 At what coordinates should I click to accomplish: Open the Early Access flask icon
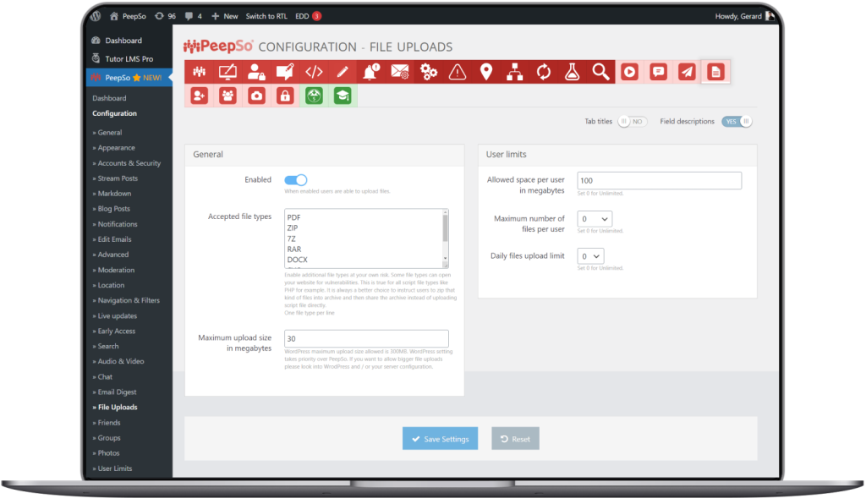pyautogui.click(x=573, y=72)
